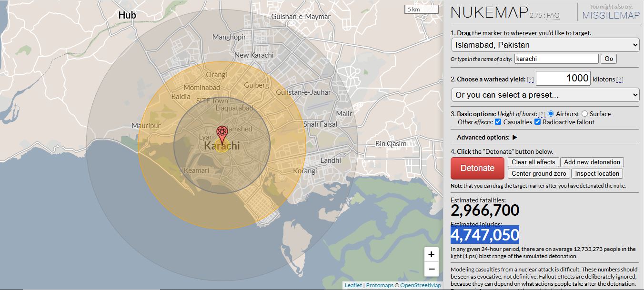Open the warhead preset selection dropdown
This screenshot has height=290, width=644.
(545, 95)
